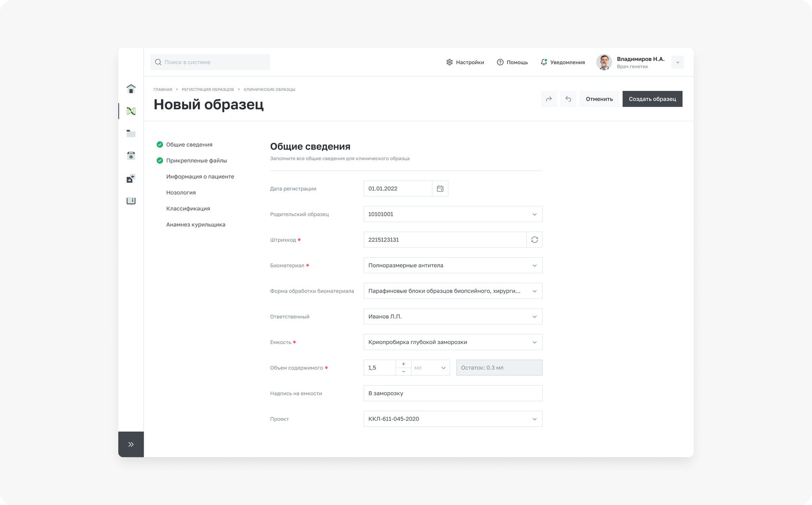Click the user avatar photo
The image size is (812, 505).
[604, 62]
